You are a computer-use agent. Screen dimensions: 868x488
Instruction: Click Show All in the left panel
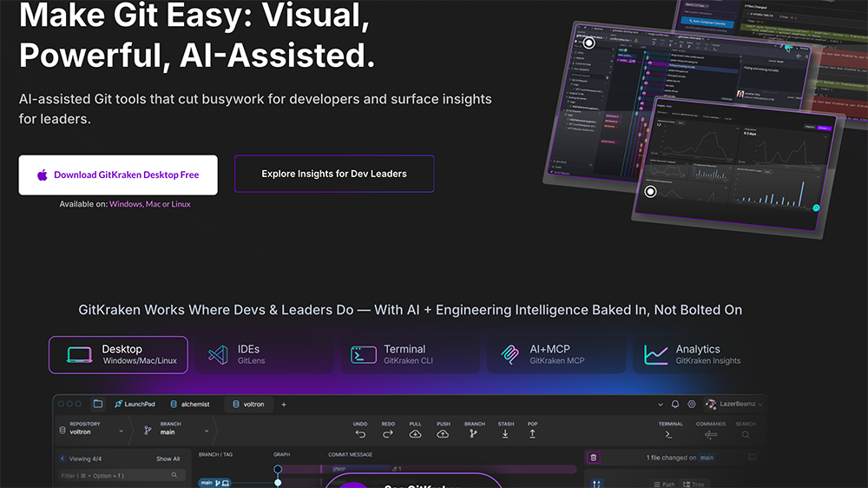click(168, 458)
